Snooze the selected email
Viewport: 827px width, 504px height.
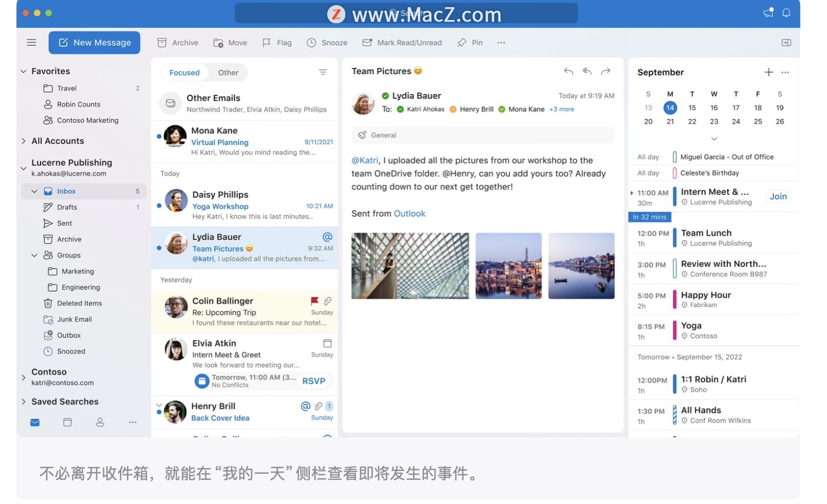[x=327, y=43]
